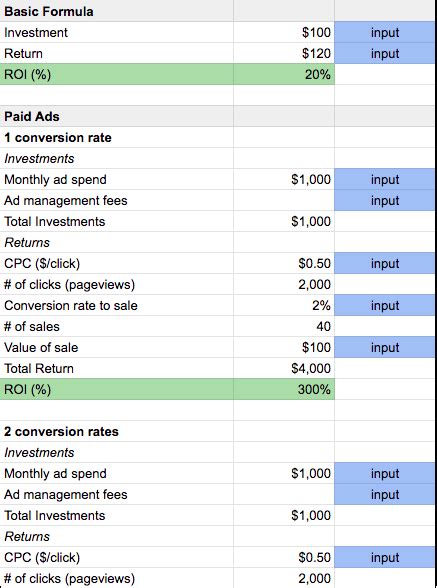The image size is (437, 588).
Task: Select the Basic Formula header cell
Action: point(116,11)
